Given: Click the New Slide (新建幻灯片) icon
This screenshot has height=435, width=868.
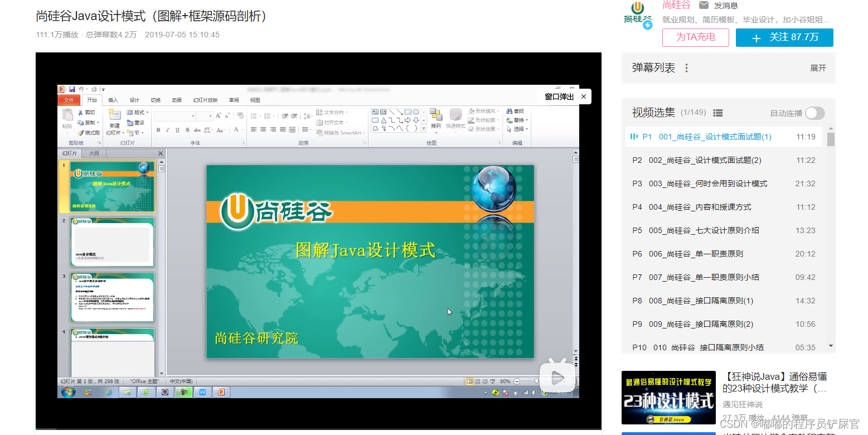Looking at the screenshot, I should tap(115, 114).
